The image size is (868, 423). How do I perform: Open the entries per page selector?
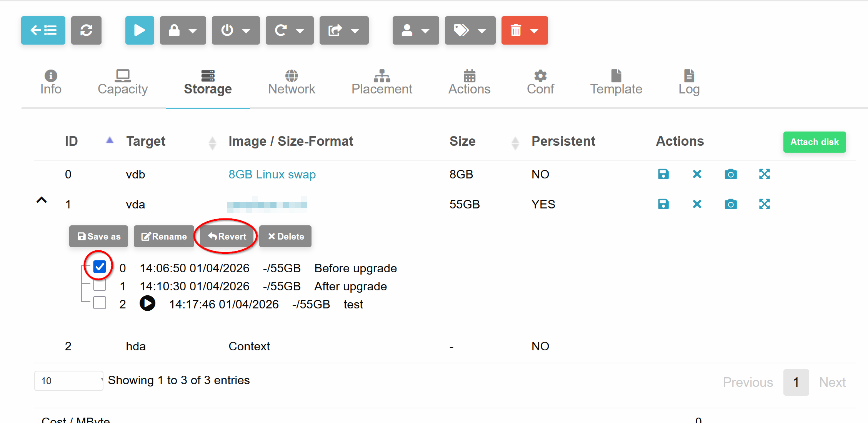tap(69, 381)
